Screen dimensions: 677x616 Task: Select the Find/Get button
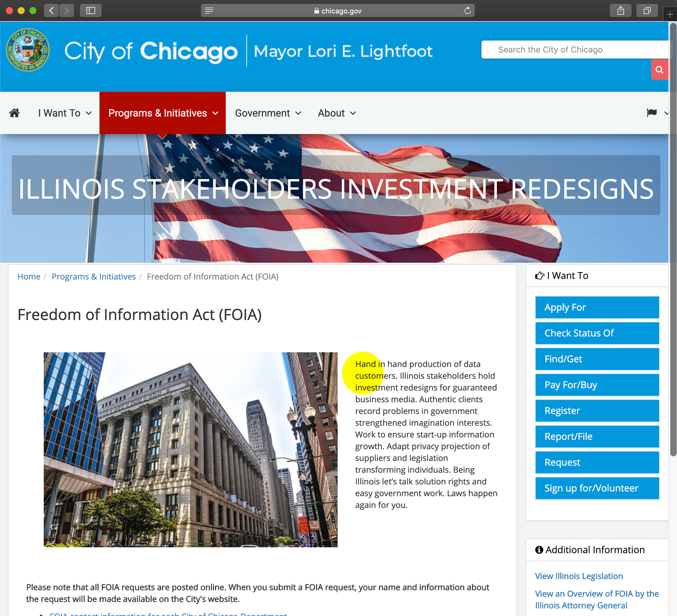coord(597,359)
